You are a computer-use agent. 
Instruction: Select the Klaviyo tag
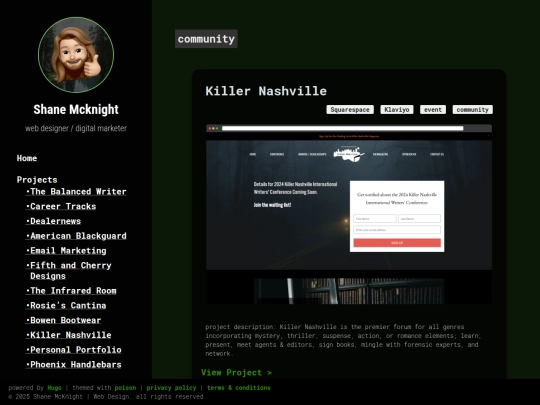397,110
